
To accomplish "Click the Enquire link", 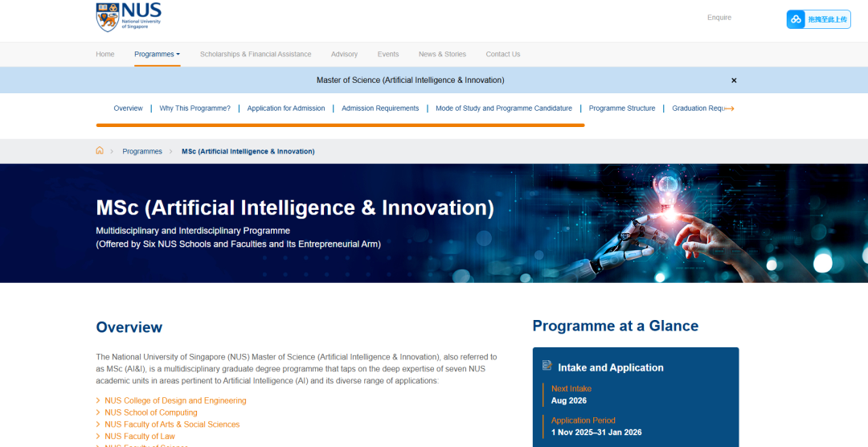I will tap(719, 18).
